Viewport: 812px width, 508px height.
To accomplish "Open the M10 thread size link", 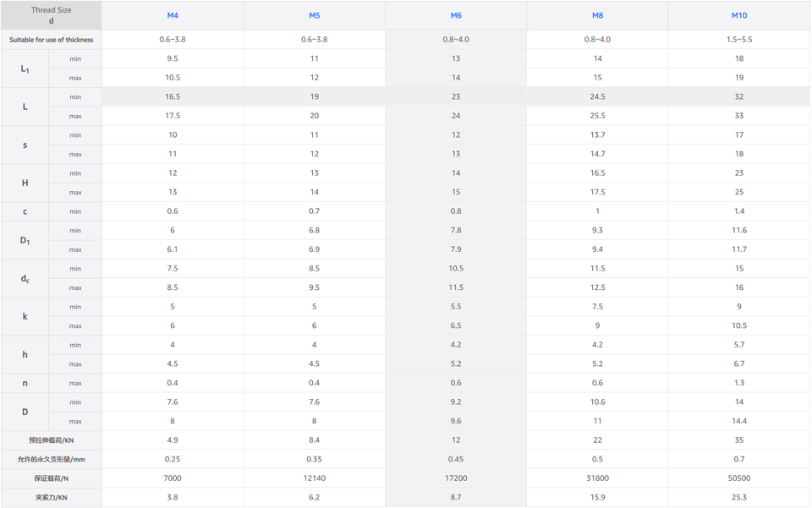I will click(x=739, y=15).
